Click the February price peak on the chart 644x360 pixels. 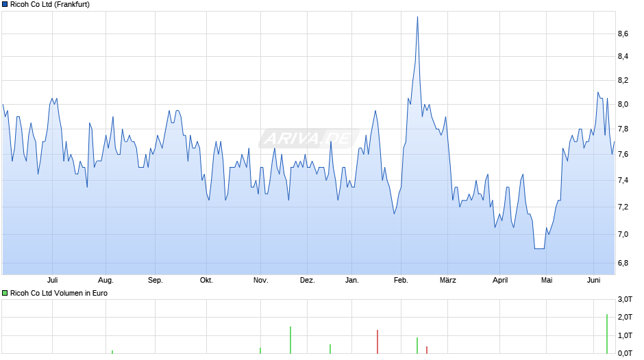(x=417, y=17)
